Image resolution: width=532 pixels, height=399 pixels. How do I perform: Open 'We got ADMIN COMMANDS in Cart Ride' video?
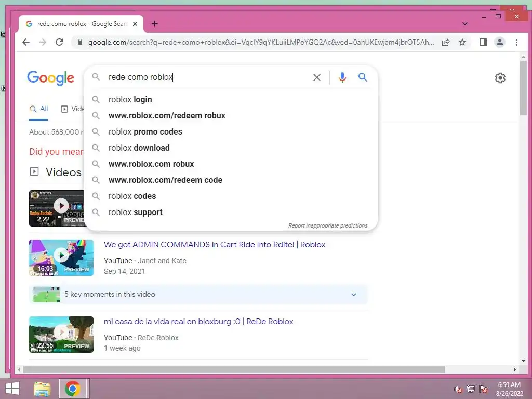215,245
